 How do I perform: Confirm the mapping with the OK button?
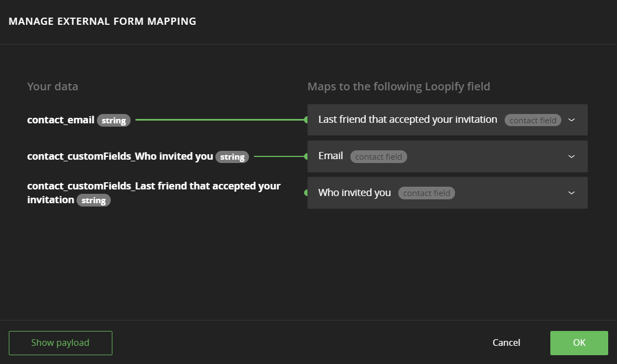point(579,343)
